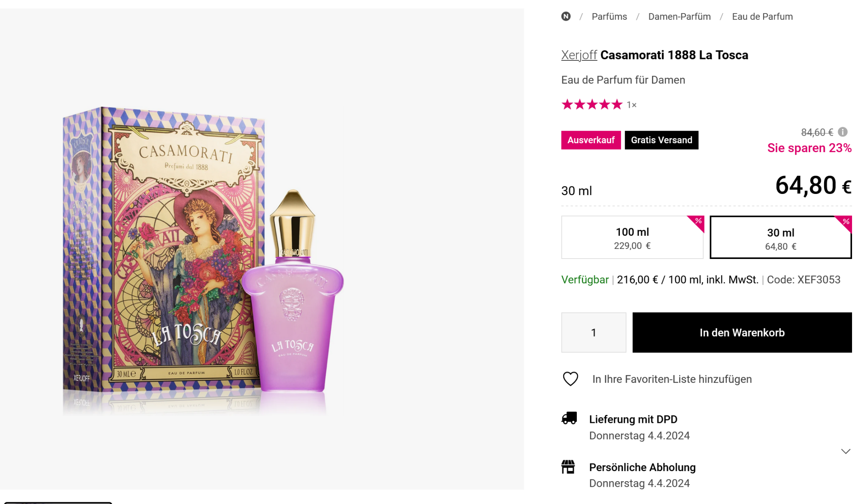
Task: Open the Xerjoff brand link
Action: 578,55
